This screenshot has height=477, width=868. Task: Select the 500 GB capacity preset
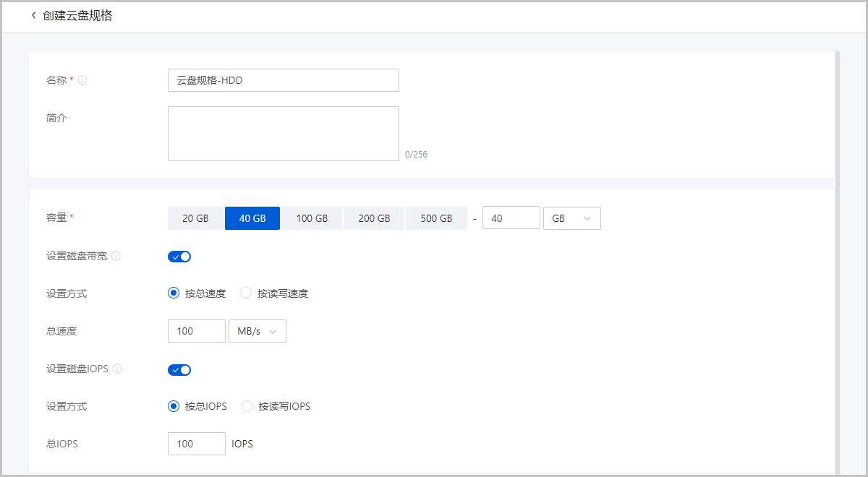436,218
